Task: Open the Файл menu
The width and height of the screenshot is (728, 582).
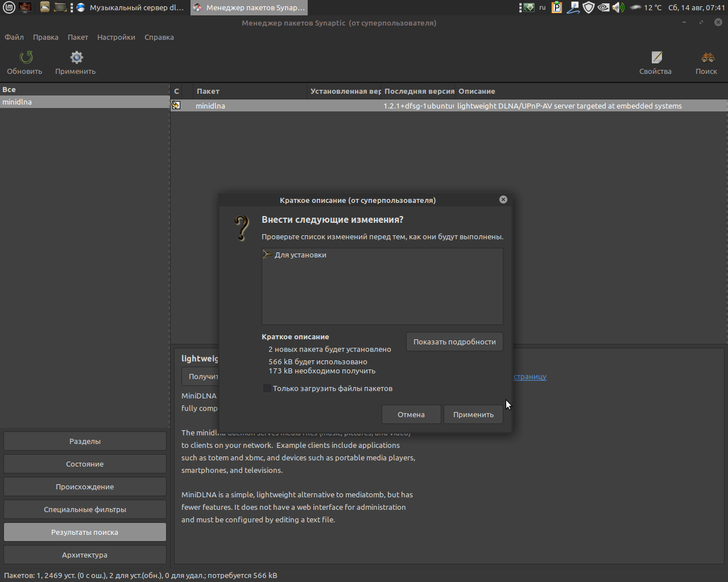Action: pos(14,38)
